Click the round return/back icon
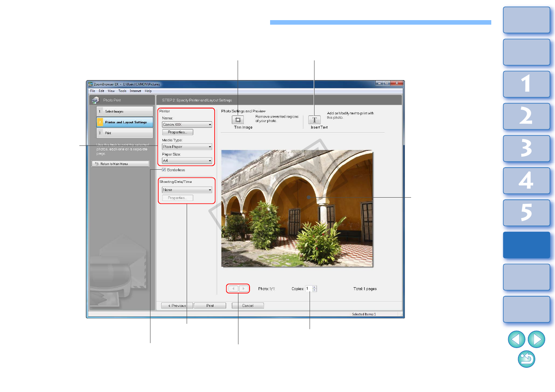 527,359
